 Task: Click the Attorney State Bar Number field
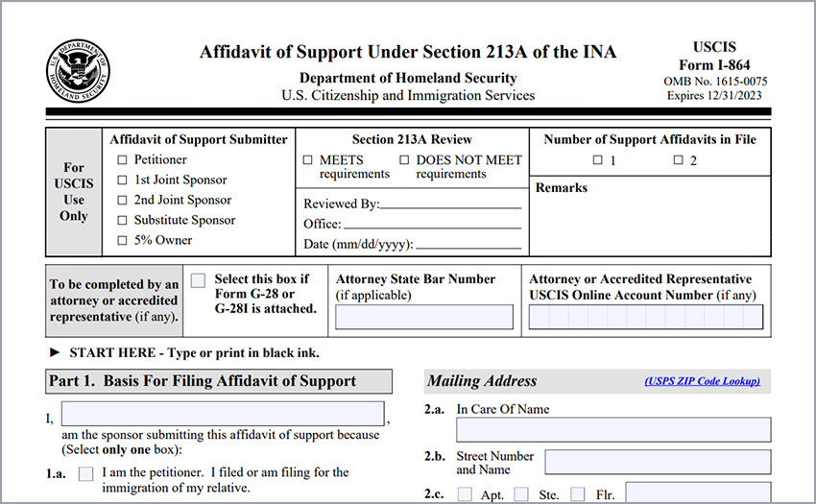pyautogui.click(x=424, y=317)
